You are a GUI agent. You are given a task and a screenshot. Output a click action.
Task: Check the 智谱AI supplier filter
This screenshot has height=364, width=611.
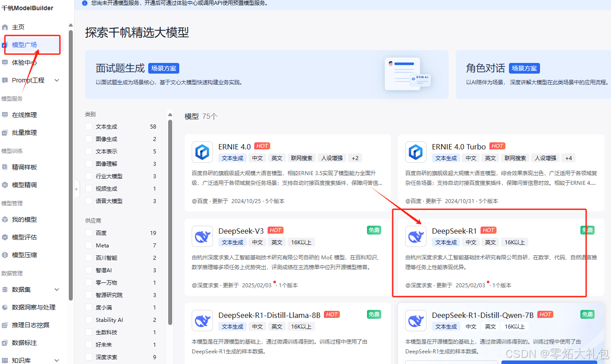coord(89,270)
